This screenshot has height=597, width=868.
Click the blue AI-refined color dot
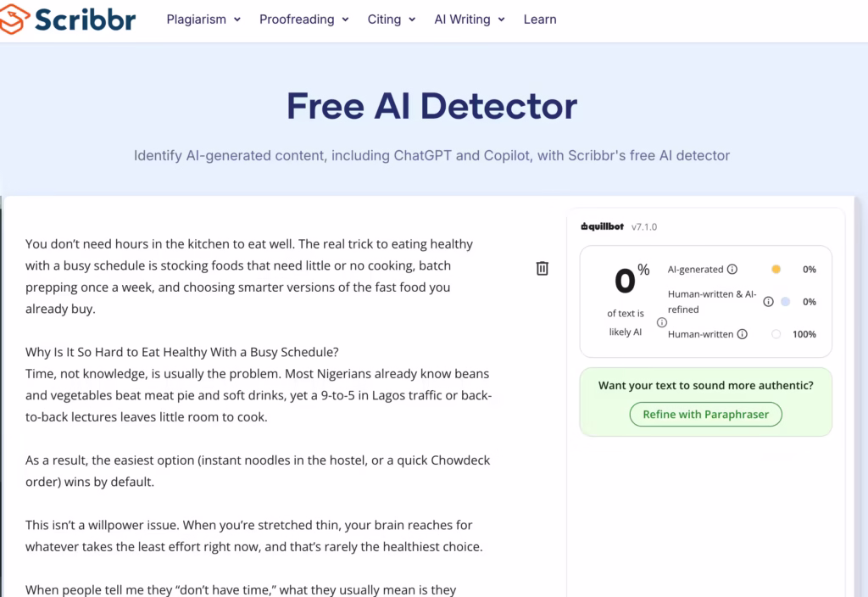[x=785, y=302]
